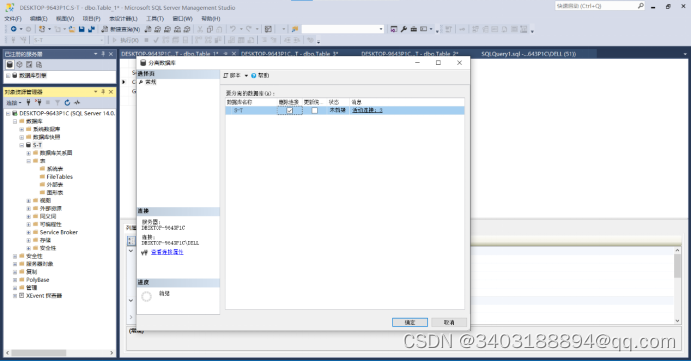The height and width of the screenshot is (361, 691).
Task: Click the Object Explorer horizontal scrollbar thumb
Action: [38, 353]
